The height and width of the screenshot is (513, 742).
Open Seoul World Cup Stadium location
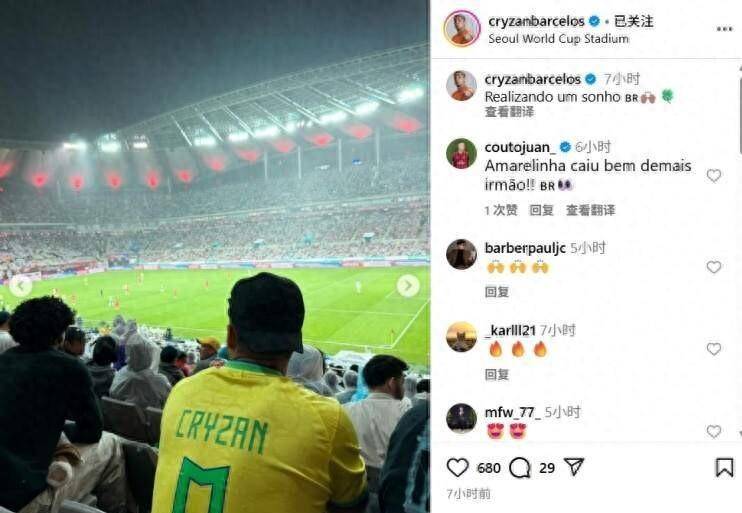click(x=558, y=39)
